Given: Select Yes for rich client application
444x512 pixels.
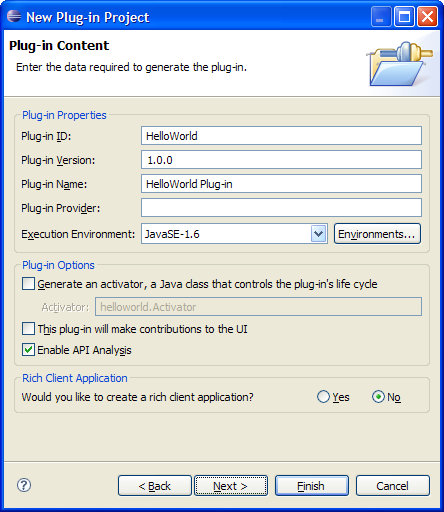Looking at the screenshot, I should point(323,397).
